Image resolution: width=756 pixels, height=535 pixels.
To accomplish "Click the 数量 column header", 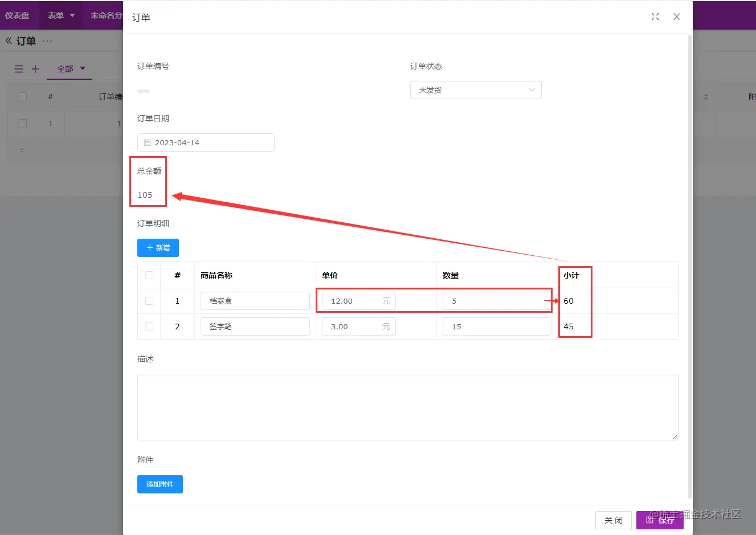I will click(x=451, y=275).
